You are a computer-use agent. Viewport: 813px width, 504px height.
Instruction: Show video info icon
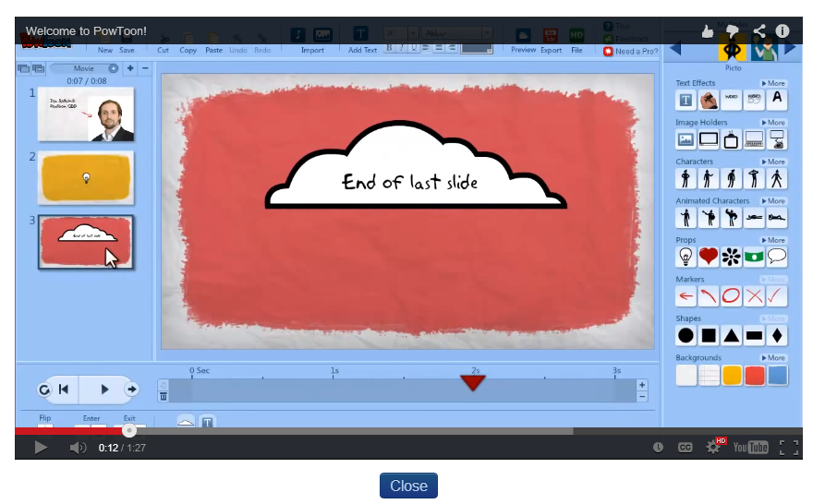783,31
